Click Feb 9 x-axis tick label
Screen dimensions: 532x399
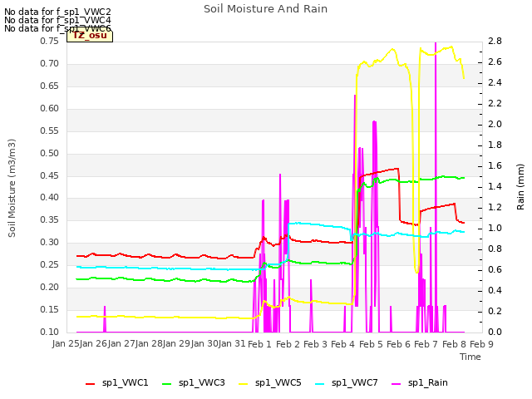tap(481, 344)
